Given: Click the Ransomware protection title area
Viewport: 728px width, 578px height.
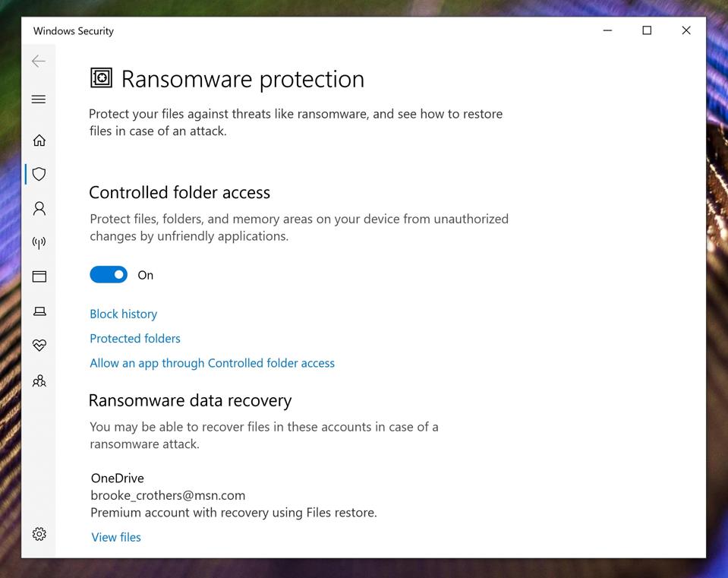Looking at the screenshot, I should point(226,79).
